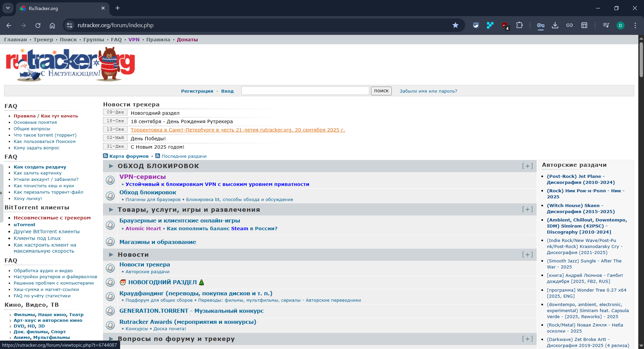Viewport: 644px width, 349px height.
Task: Open Трекер in top navigation menu
Action: pos(43,40)
